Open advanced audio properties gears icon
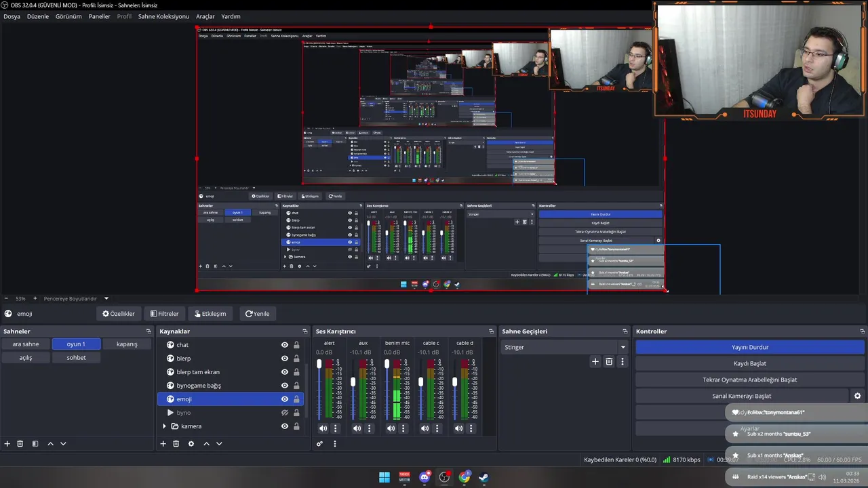This screenshot has width=868, height=488. pos(319,444)
